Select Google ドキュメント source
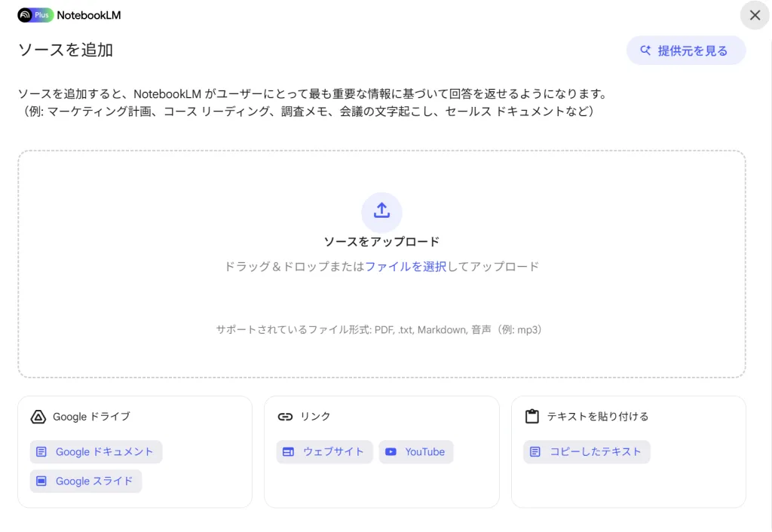772x532 pixels. (96, 452)
